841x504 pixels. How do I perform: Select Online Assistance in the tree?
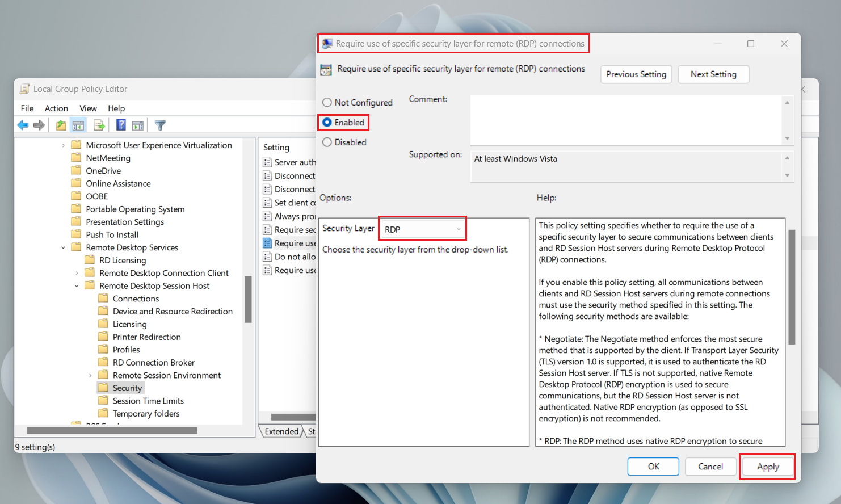click(x=118, y=183)
